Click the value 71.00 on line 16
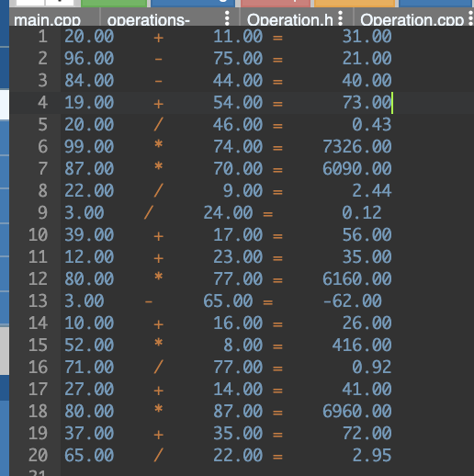 point(89,368)
